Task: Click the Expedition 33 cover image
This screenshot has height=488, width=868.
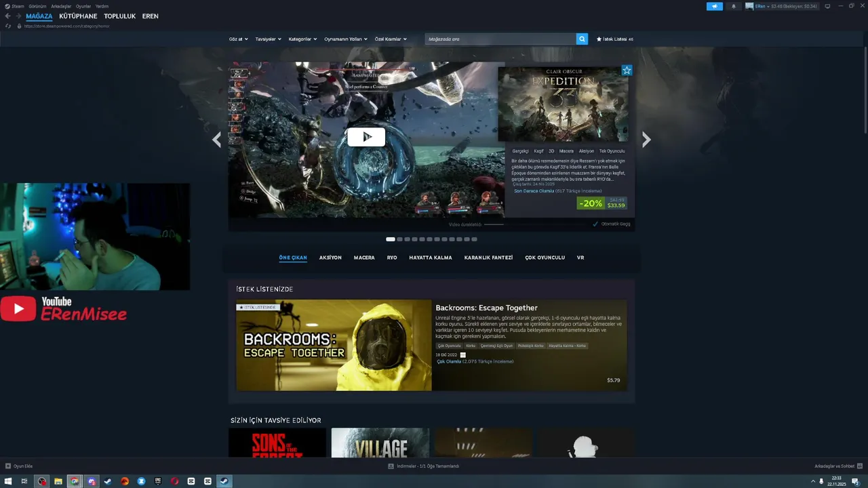Action: pyautogui.click(x=563, y=104)
